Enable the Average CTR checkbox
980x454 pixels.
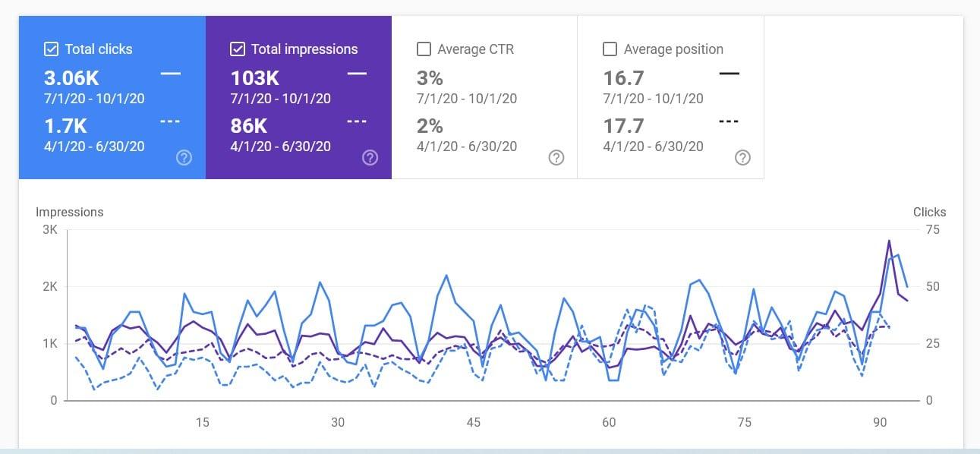(x=424, y=49)
